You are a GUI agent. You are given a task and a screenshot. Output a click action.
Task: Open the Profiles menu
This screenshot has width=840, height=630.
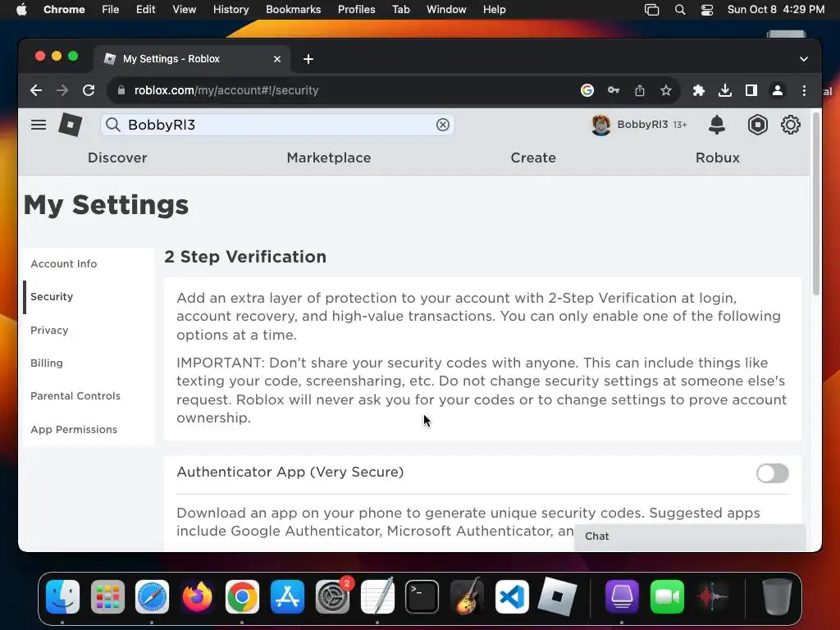pyautogui.click(x=356, y=10)
